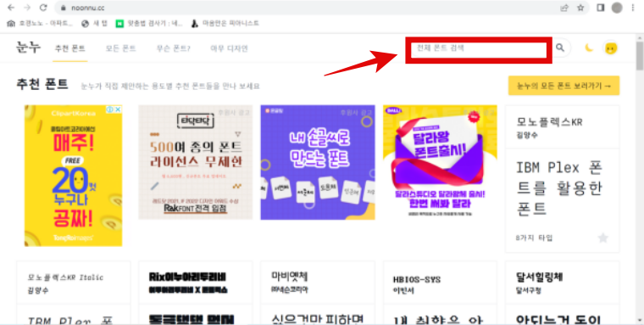Viewport: 644px width, 325px height.
Task: Open the Chrome three-dot menu
Action: pos(633,8)
